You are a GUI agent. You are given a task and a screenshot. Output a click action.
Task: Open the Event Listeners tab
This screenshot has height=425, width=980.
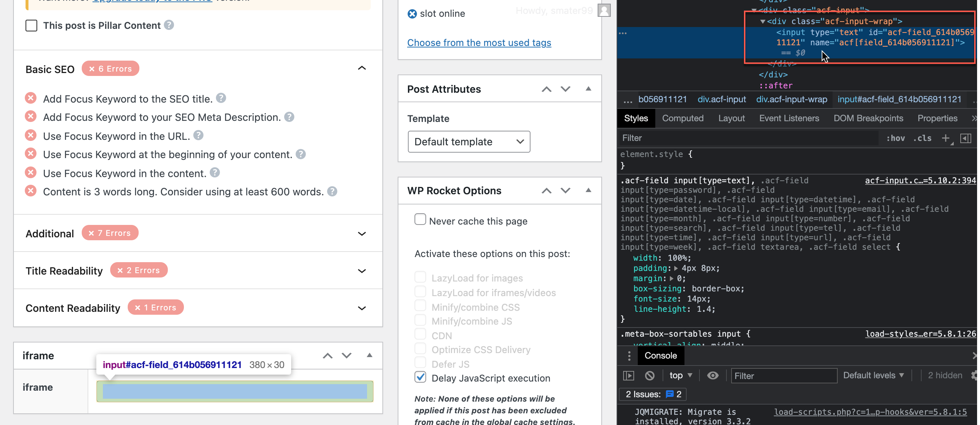pyautogui.click(x=789, y=118)
